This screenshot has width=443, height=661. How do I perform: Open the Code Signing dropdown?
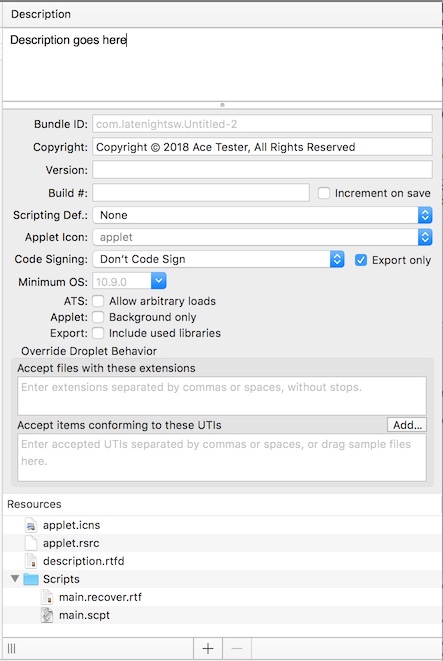click(218, 259)
